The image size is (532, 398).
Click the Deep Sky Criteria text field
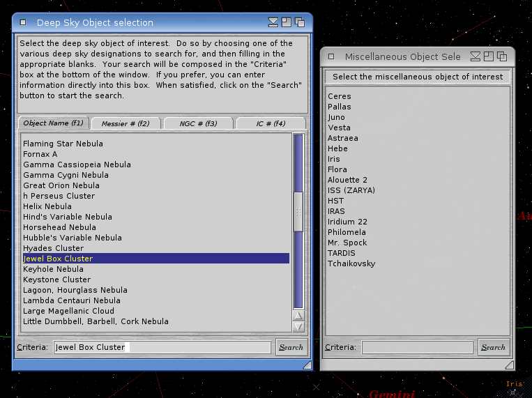pos(162,347)
